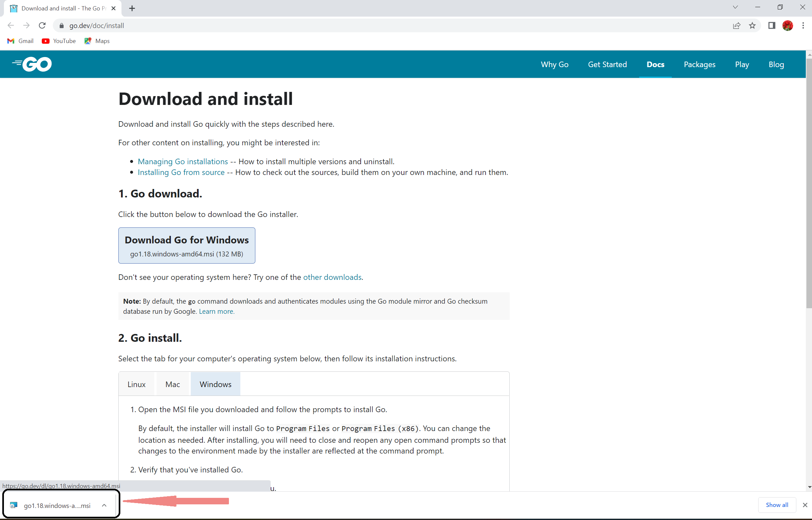Open the side panel icon
812x520 pixels.
(772, 26)
